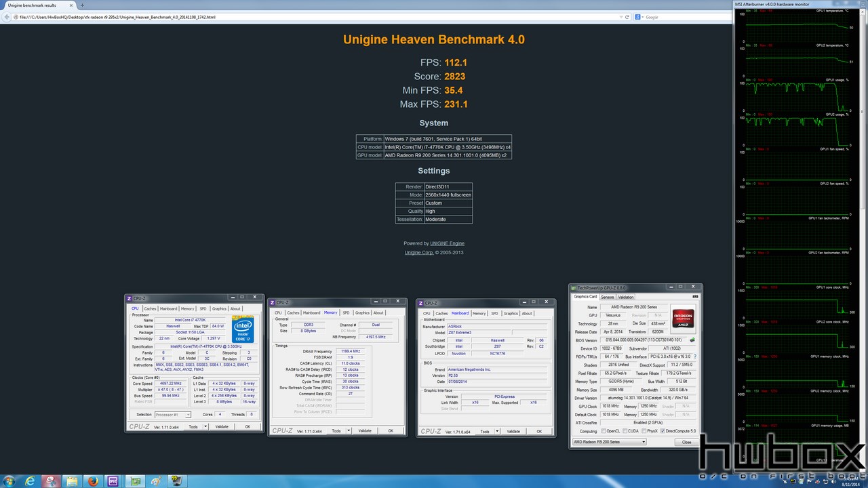Click the Mainboard tab in the CPU-Z Memory window

[311, 312]
